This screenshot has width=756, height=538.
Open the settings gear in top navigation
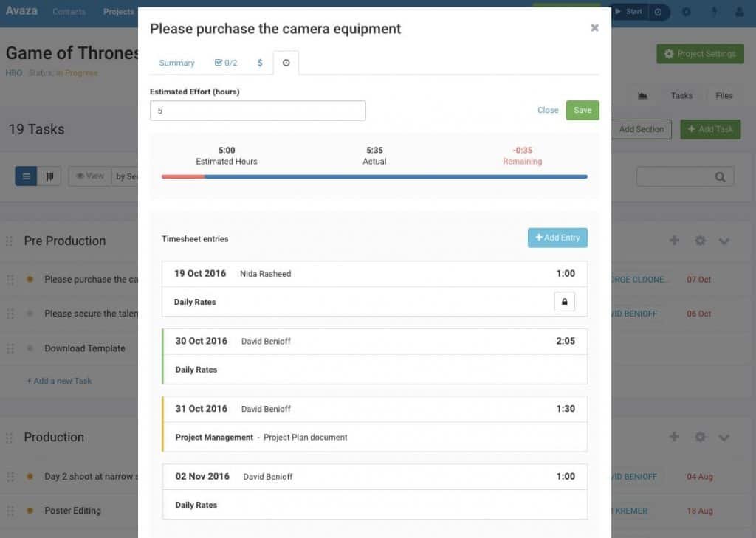point(684,12)
